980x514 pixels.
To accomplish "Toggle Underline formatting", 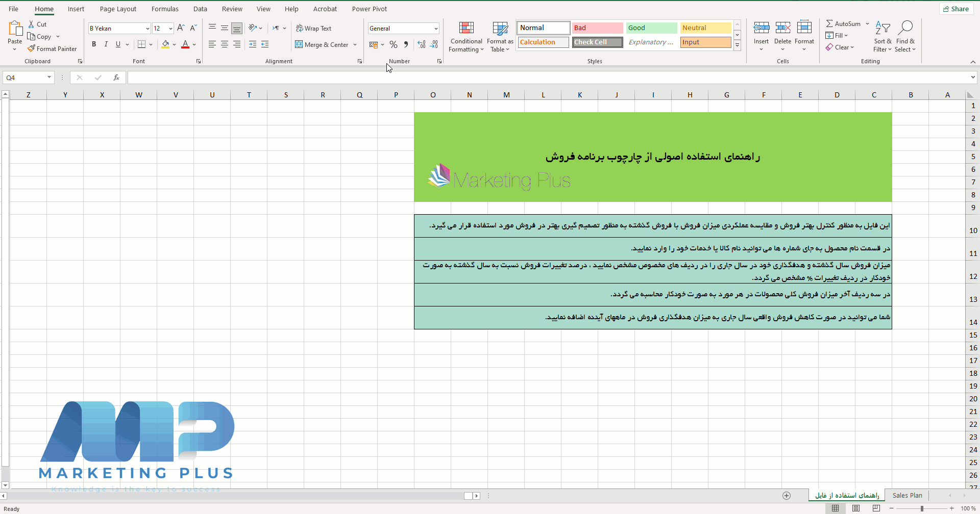I will tap(118, 44).
